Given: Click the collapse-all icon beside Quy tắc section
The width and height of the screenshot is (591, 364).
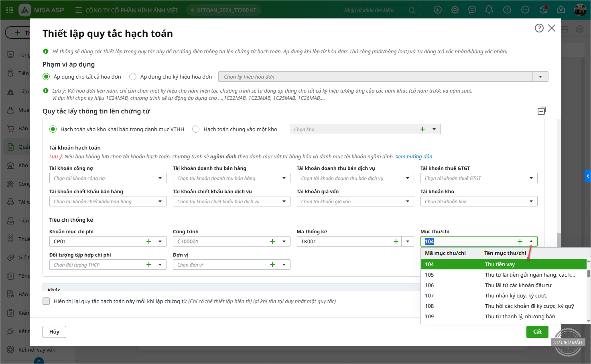Looking at the screenshot, I should 542,111.
